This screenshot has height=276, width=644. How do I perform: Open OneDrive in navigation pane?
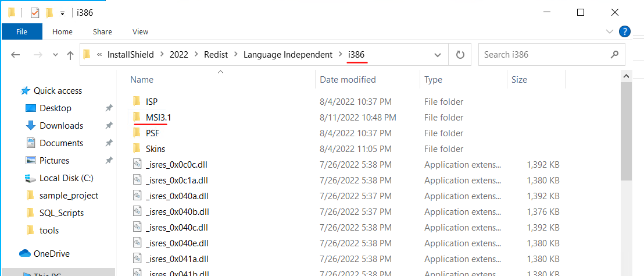51,254
